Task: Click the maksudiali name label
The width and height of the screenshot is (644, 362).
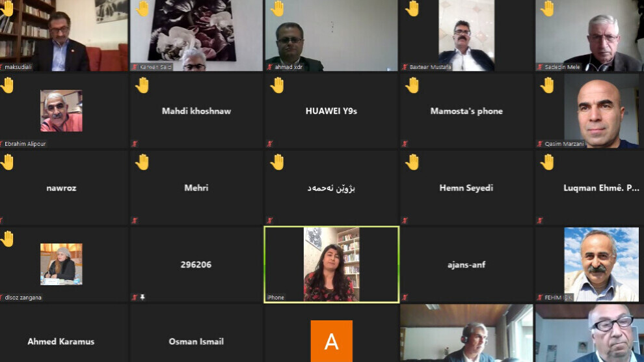Action: pos(18,67)
